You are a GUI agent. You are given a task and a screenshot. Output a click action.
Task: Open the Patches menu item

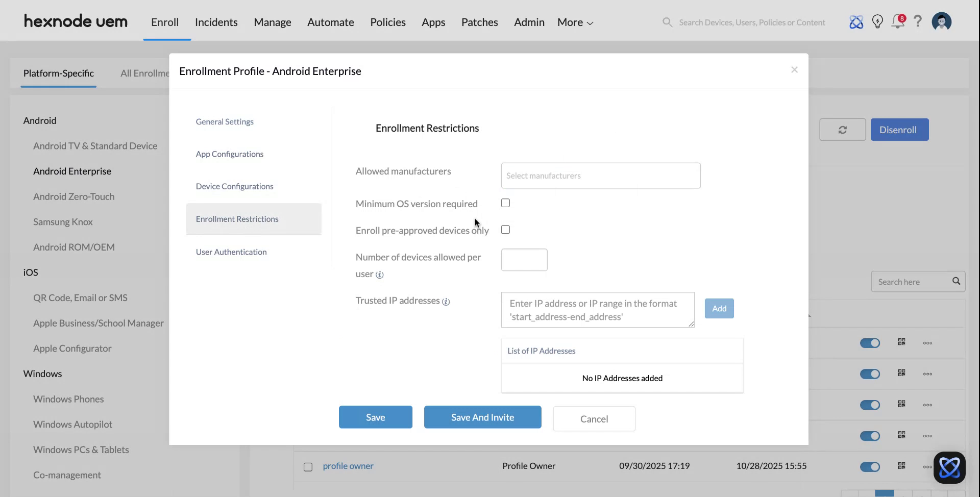coord(479,22)
